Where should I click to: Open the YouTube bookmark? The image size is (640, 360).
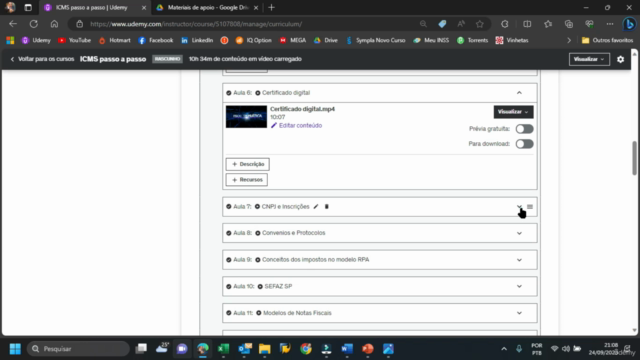[75, 40]
